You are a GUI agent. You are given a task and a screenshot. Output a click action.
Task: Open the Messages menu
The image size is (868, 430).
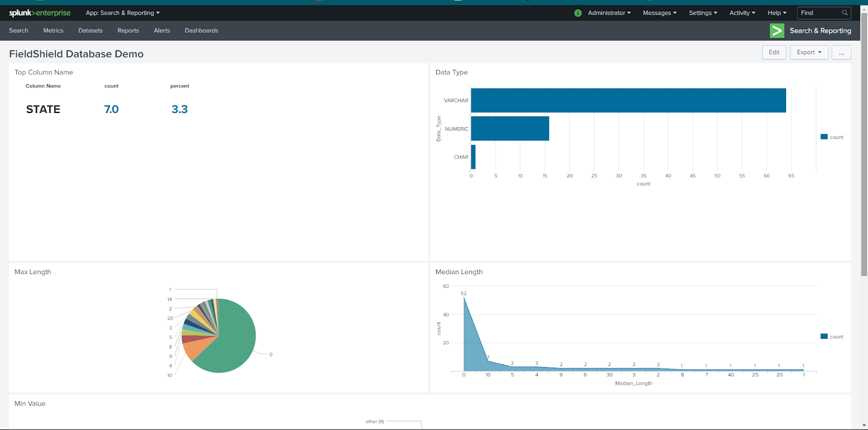(x=660, y=13)
